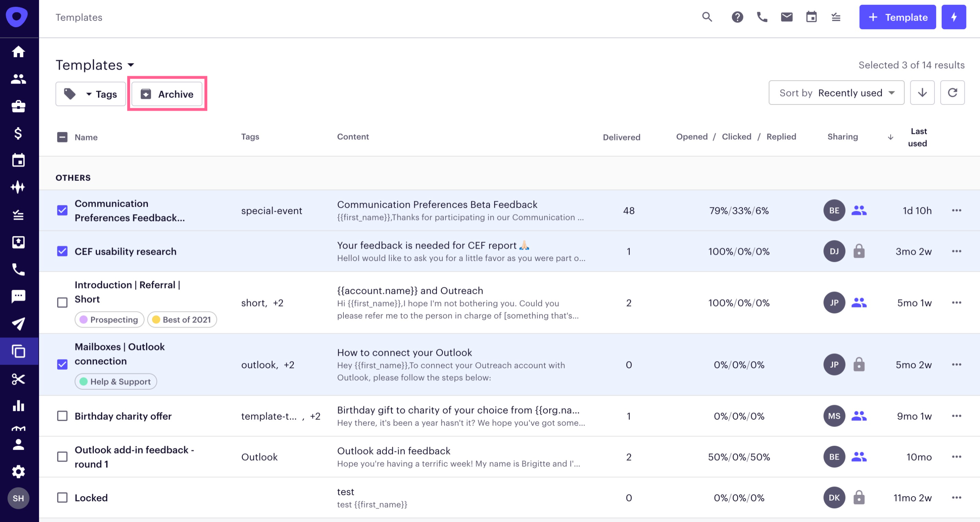Click the Prospecting purple tag chip

[110, 320]
